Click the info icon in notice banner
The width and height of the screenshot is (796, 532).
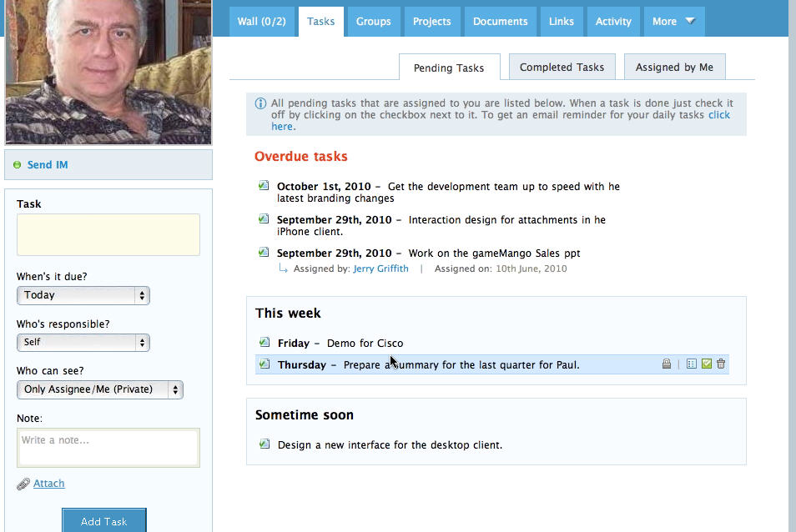point(260,103)
